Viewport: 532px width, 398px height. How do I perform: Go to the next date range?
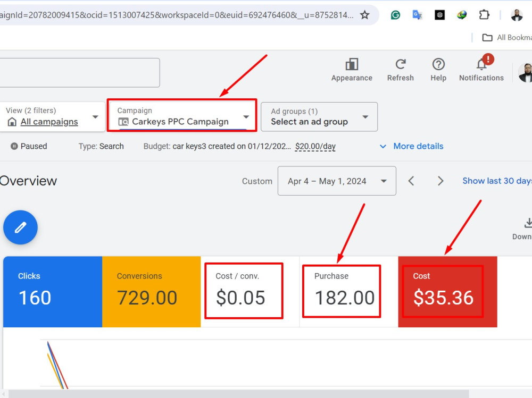tap(440, 181)
